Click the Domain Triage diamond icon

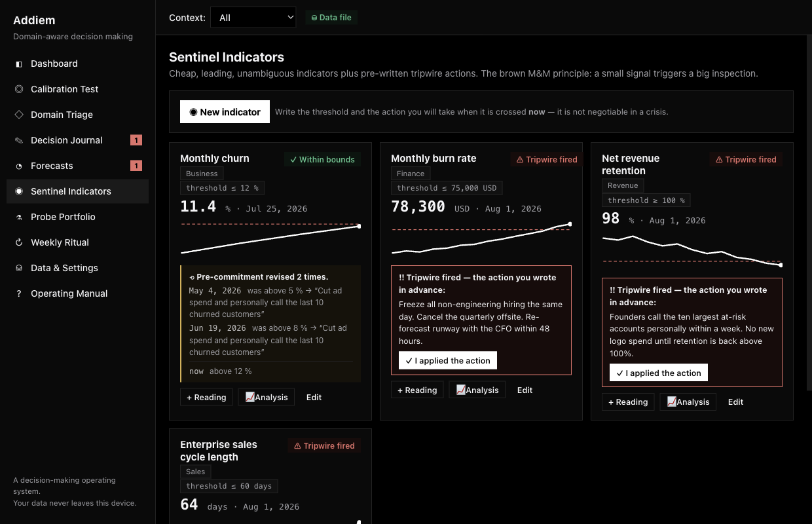pyautogui.click(x=19, y=115)
